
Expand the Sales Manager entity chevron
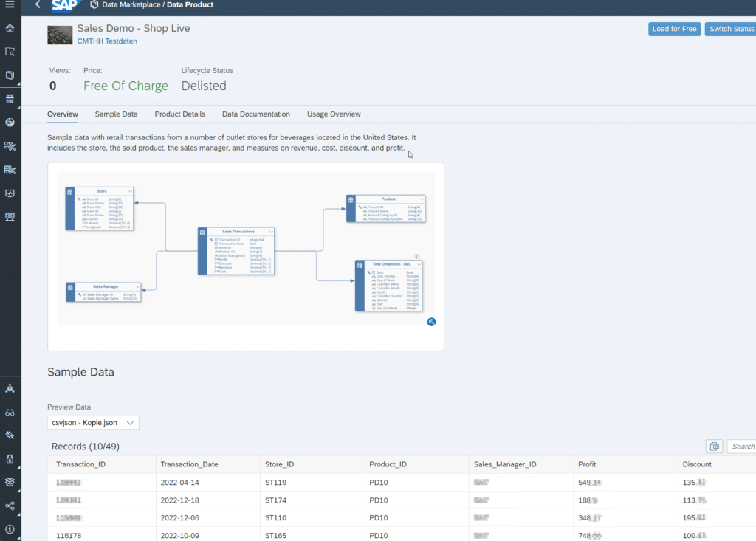pyautogui.click(x=137, y=287)
